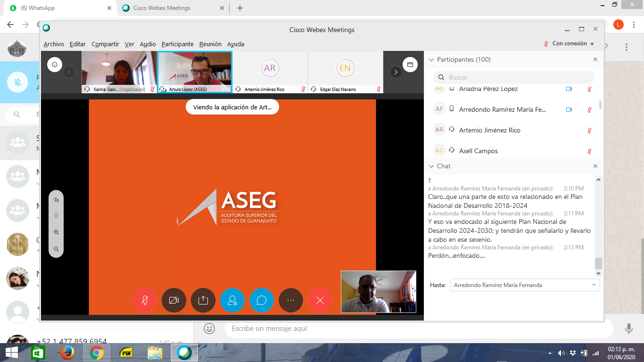644x362 pixels.
Task: Open the Archivo menu
Action: tap(54, 44)
